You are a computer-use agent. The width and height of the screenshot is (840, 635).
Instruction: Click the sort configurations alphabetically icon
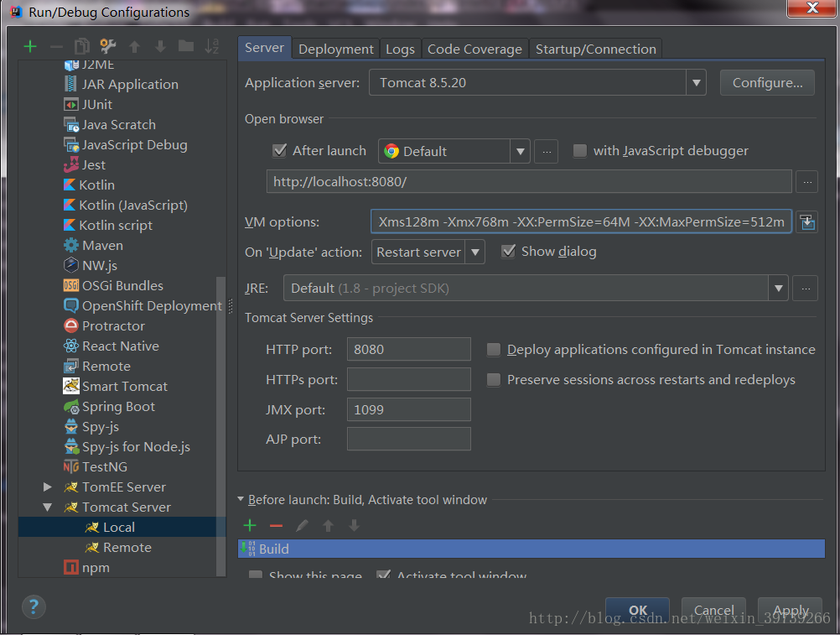point(211,47)
